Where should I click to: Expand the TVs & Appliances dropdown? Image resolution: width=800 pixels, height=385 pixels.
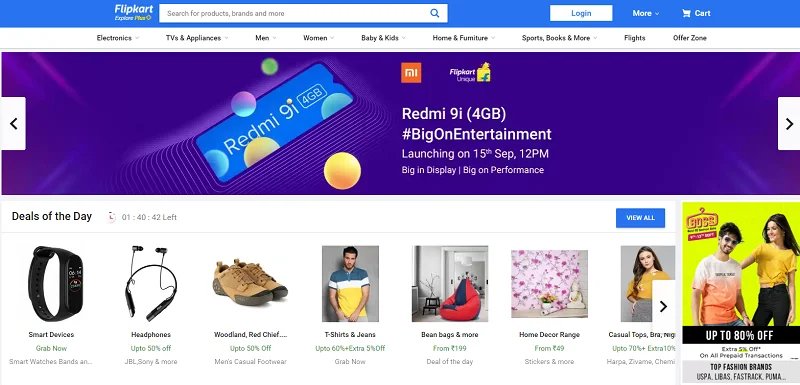[197, 38]
